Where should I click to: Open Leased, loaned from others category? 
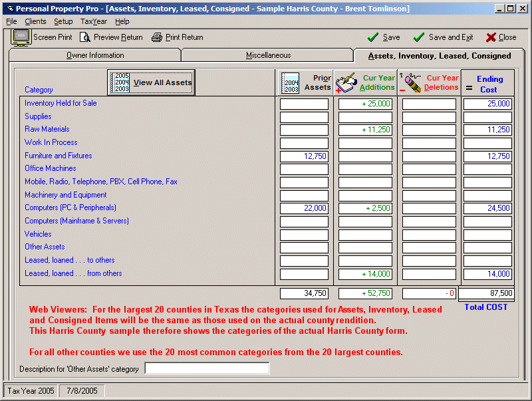tap(73, 273)
